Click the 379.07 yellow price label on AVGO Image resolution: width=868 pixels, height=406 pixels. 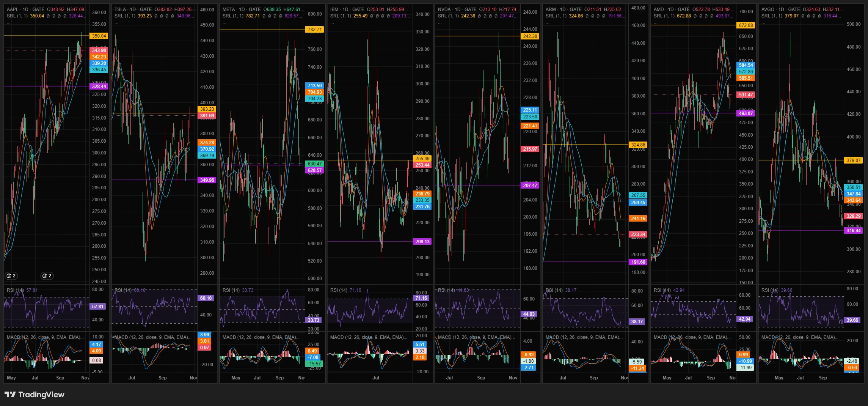(x=854, y=161)
